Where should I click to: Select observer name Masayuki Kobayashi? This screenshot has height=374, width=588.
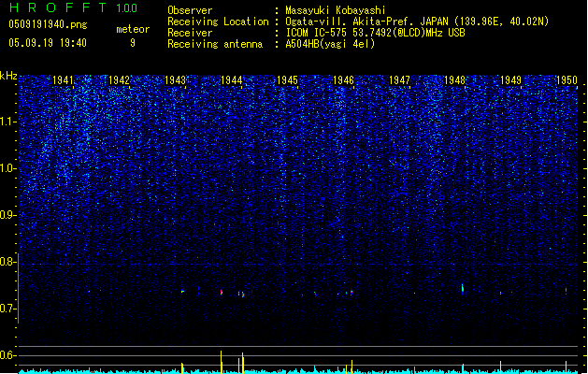coord(336,10)
